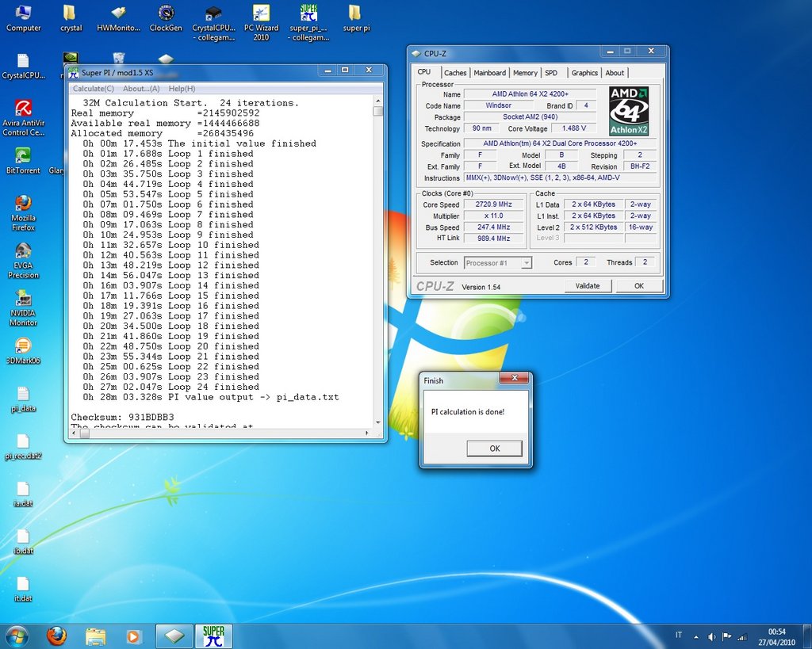
Task: Minimize the CPU-Z window
Action: (x=610, y=52)
